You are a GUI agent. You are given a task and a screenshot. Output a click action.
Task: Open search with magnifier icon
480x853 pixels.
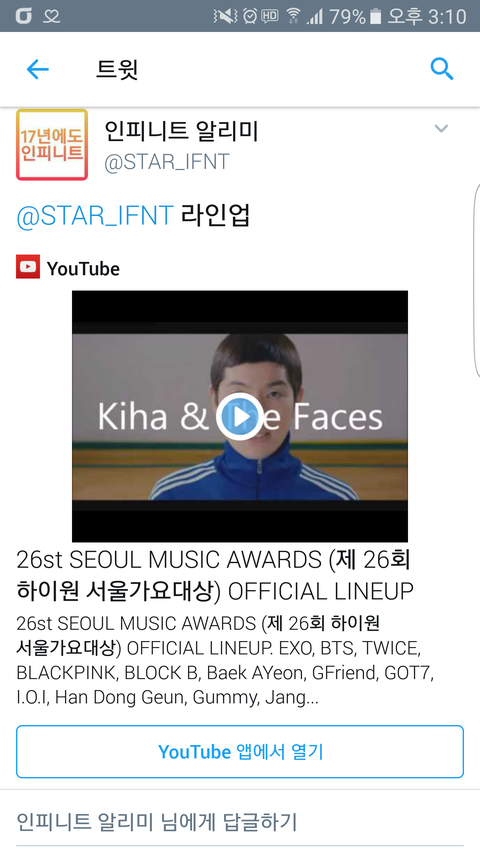pos(442,70)
